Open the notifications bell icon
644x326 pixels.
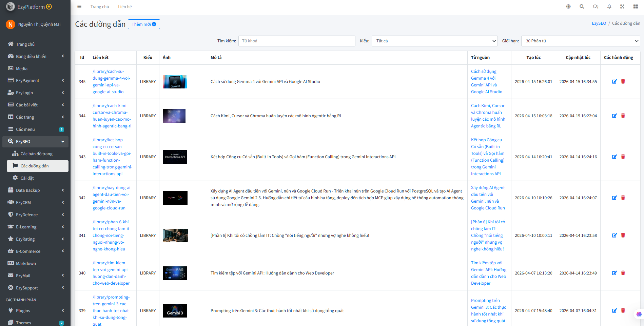click(x=609, y=6)
